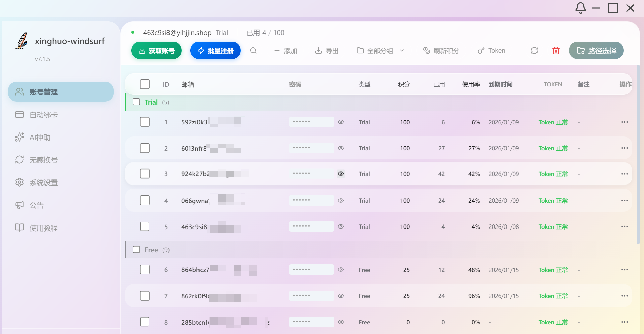
Task: Check the Trial group checkbox
Action: click(x=136, y=102)
